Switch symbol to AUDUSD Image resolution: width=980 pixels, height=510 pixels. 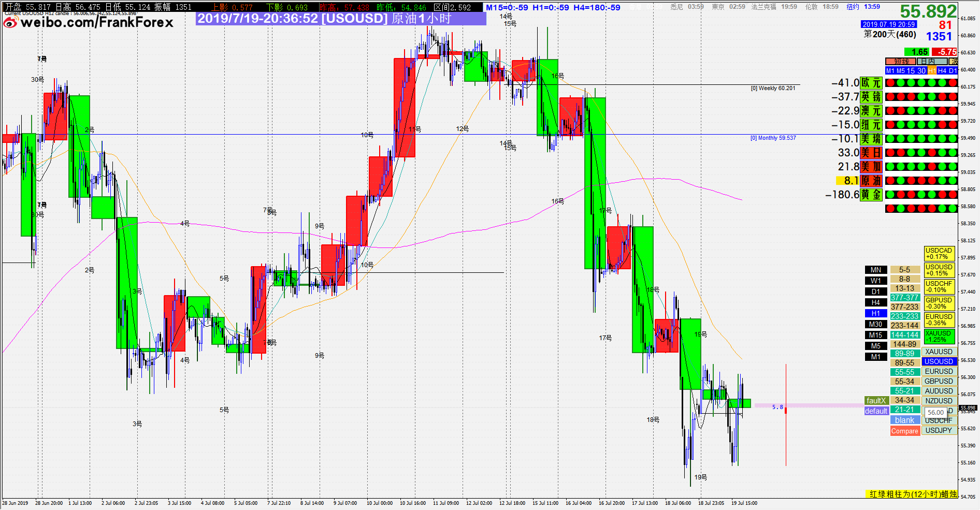[x=939, y=391]
